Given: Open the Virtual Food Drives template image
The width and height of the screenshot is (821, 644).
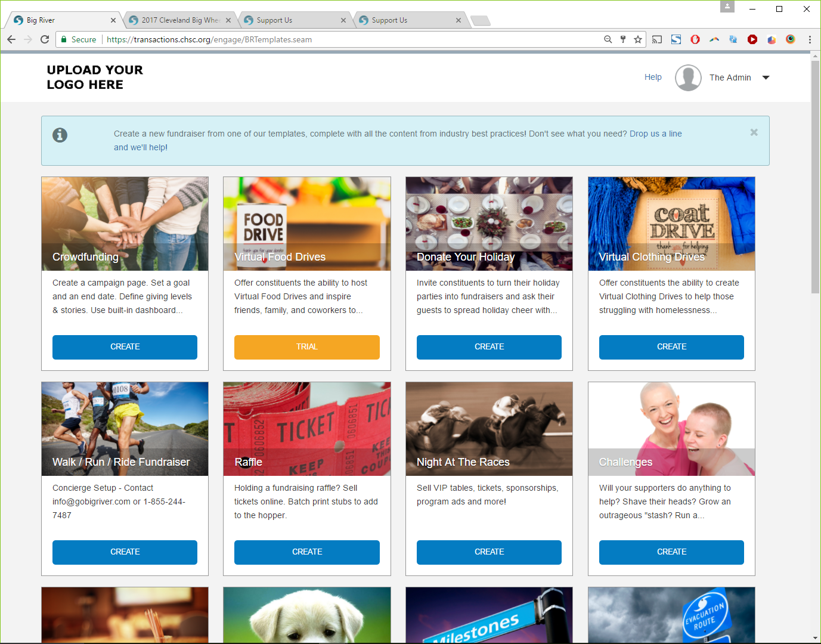Looking at the screenshot, I should (x=307, y=224).
